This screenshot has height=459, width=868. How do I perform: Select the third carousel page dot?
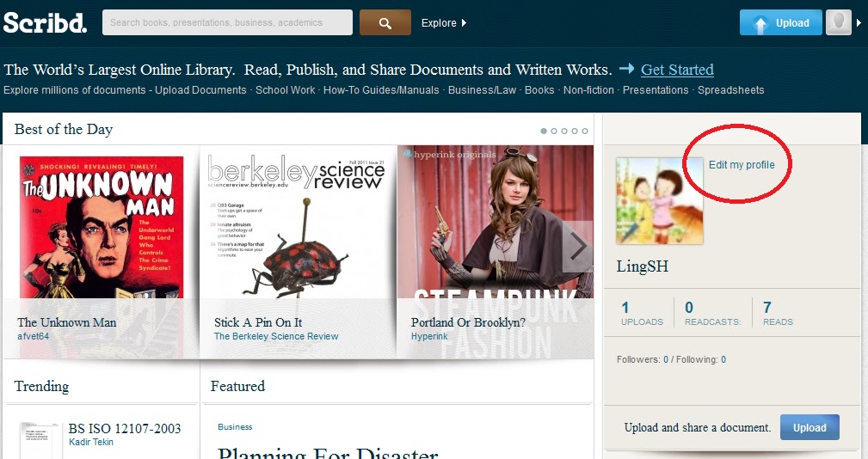[564, 131]
